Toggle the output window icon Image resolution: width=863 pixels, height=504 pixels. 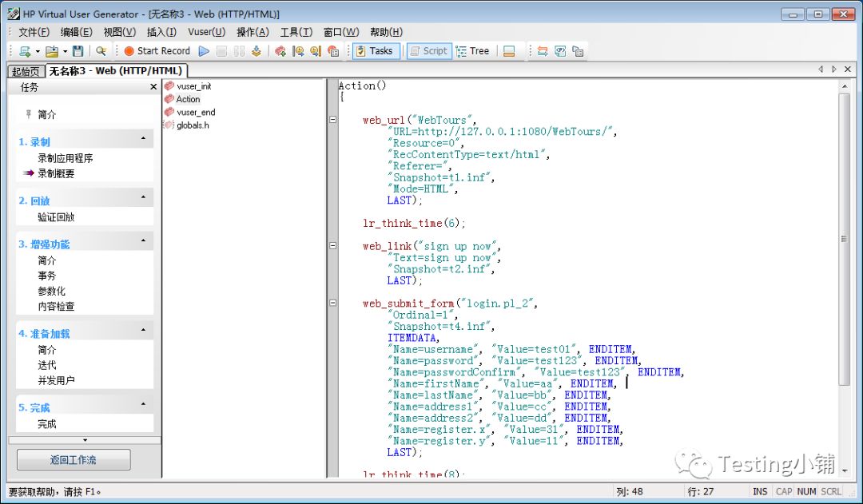[x=509, y=51]
